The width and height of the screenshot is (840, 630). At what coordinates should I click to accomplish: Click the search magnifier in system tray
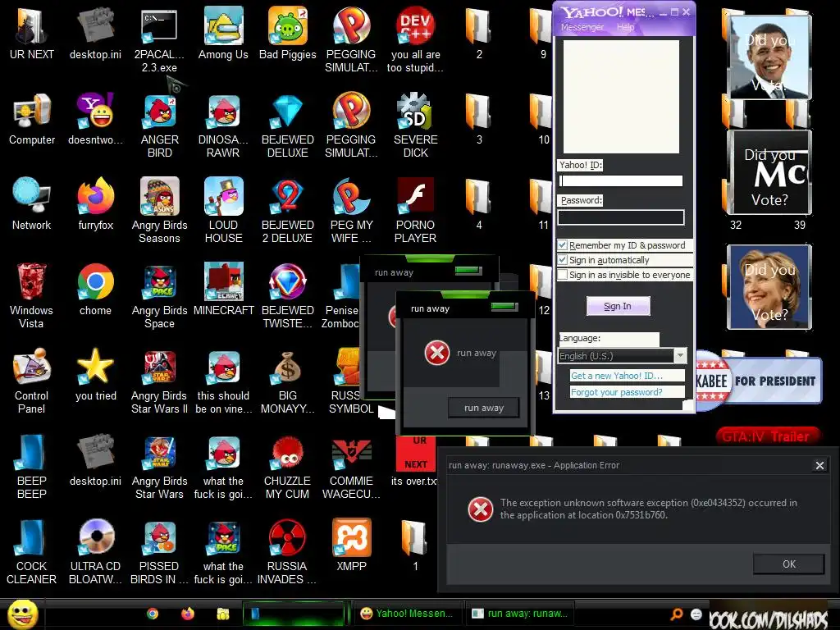pos(677,614)
